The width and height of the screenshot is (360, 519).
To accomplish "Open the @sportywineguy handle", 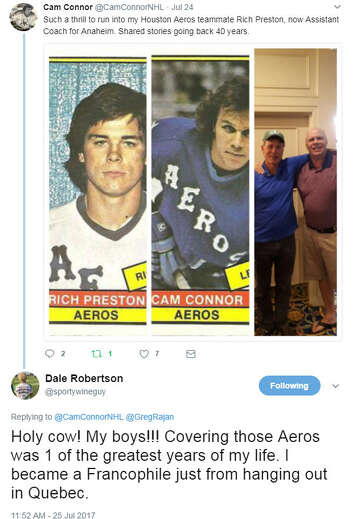I will tap(75, 392).
